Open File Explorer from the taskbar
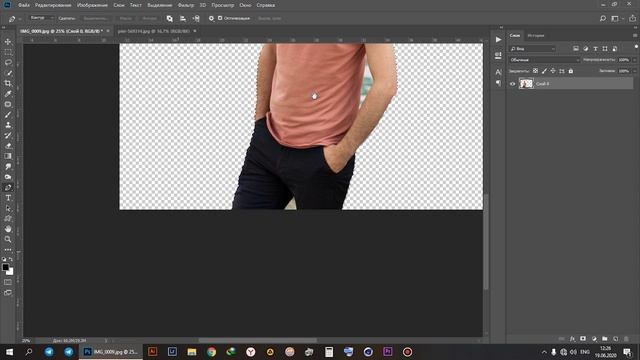This screenshot has width=640, height=360. [x=192, y=352]
